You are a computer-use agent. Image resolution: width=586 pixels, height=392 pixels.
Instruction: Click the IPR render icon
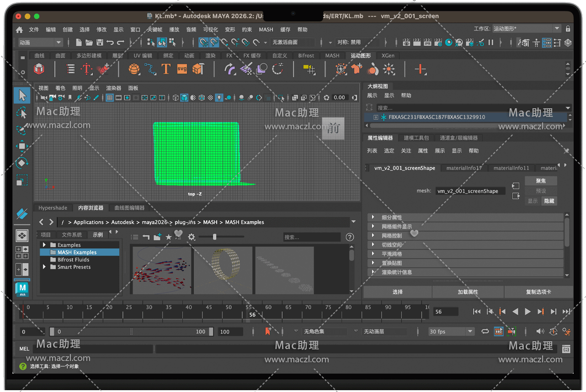(427, 42)
